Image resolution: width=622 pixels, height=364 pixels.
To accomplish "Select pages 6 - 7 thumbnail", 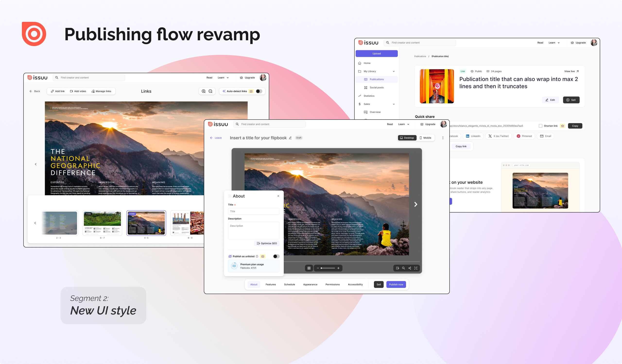I will click(103, 223).
